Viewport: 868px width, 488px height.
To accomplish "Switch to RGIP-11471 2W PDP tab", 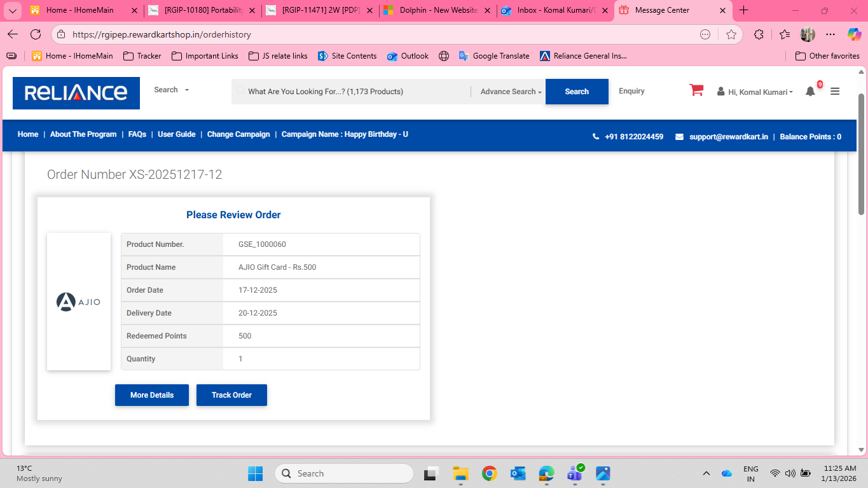I will click(320, 10).
